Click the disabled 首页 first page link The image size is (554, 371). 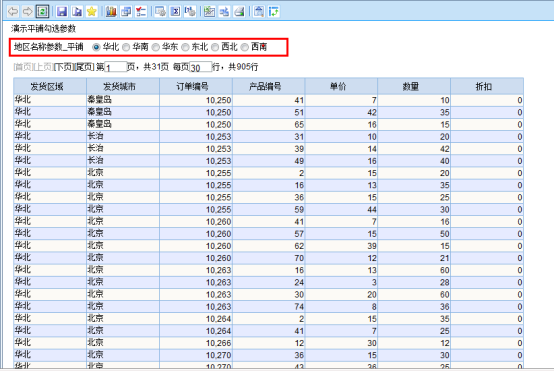[23, 67]
